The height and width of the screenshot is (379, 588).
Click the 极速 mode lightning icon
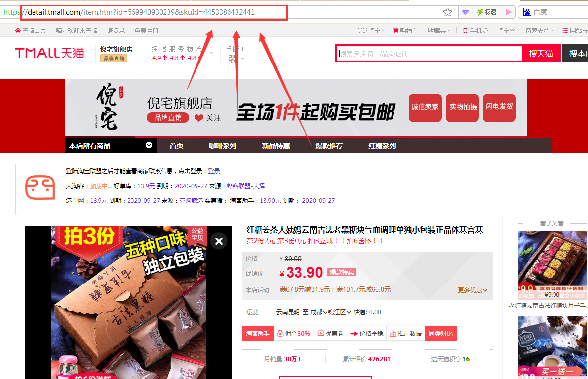pos(480,12)
